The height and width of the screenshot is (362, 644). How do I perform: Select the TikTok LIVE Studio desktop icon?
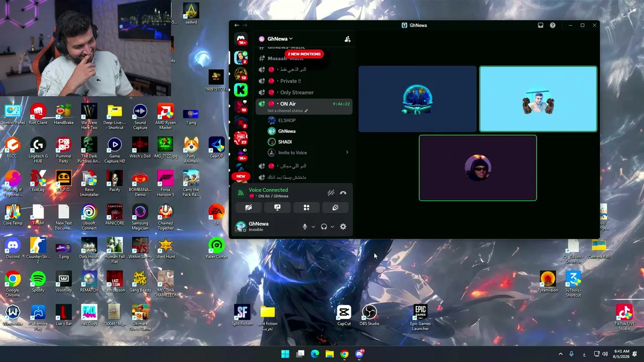(x=624, y=318)
